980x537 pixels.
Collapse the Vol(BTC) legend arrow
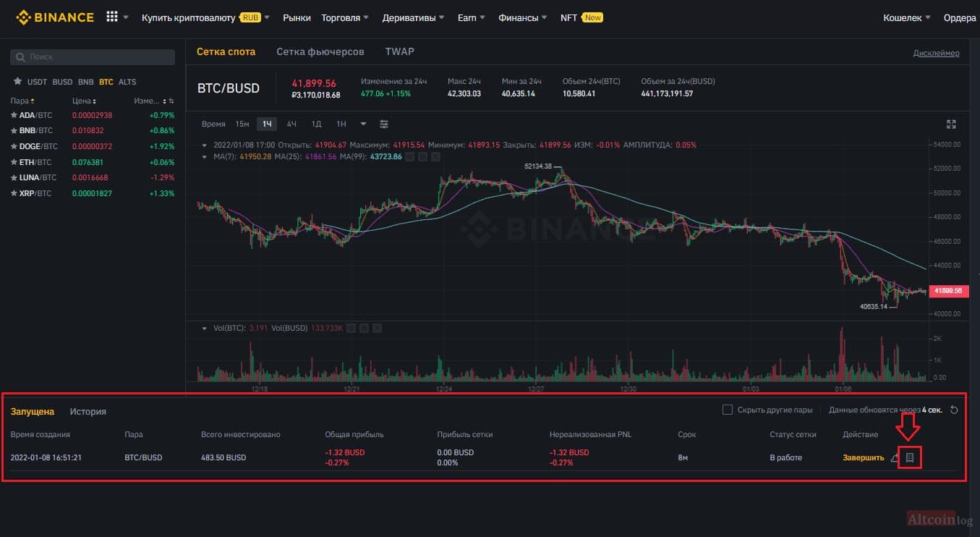point(205,329)
